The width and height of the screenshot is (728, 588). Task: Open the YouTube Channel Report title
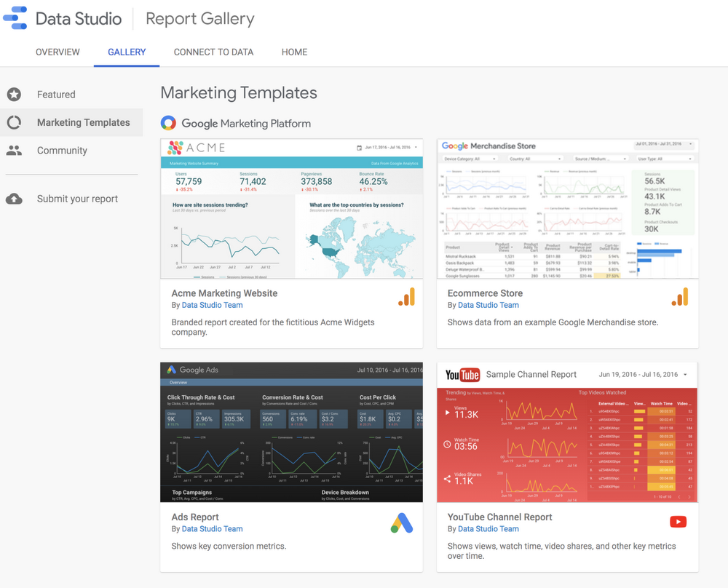[499, 517]
